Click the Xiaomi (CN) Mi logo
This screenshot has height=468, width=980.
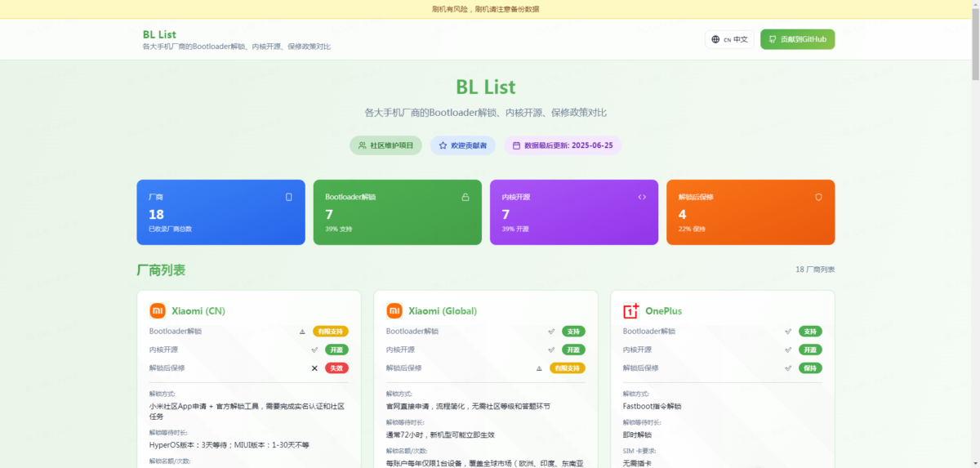[x=158, y=310]
